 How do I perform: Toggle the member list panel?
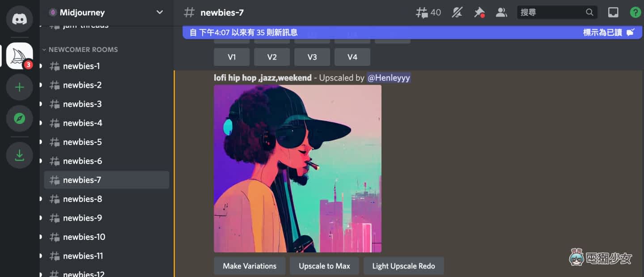501,13
